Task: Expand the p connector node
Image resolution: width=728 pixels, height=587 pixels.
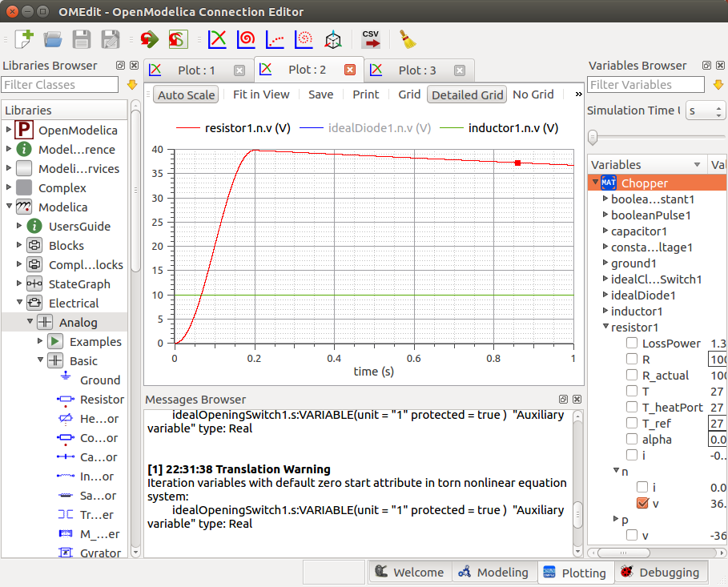Action: pyautogui.click(x=616, y=519)
